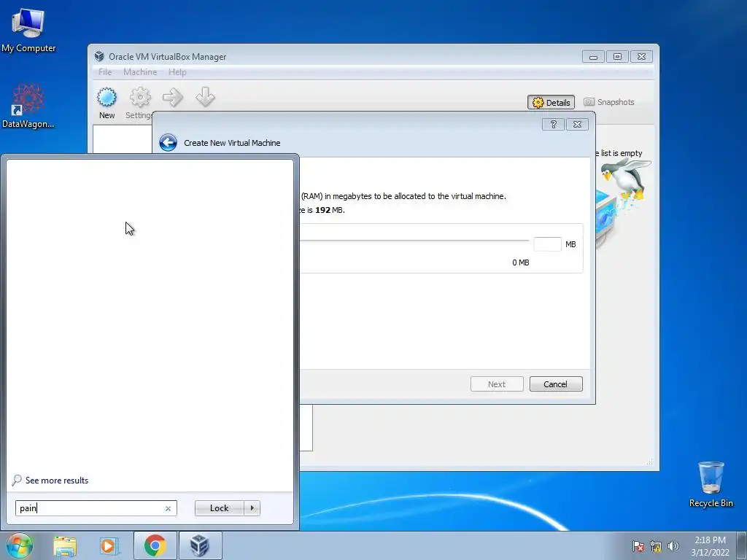Click the memory size slider track
Image resolution: width=747 pixels, height=560 pixels.
pyautogui.click(x=414, y=241)
